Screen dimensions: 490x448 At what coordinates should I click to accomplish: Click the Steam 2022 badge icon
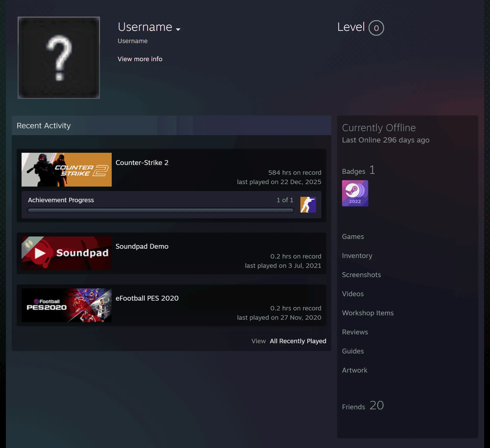355,193
